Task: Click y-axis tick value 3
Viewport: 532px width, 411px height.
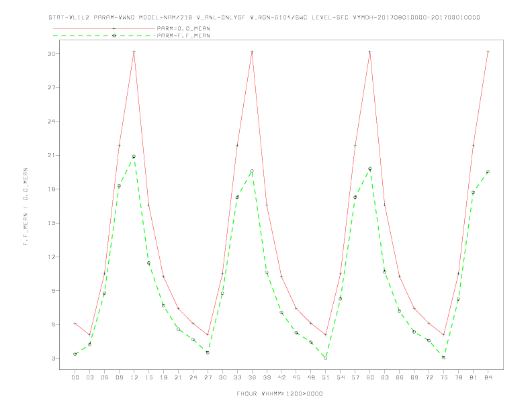Action: pos(54,359)
